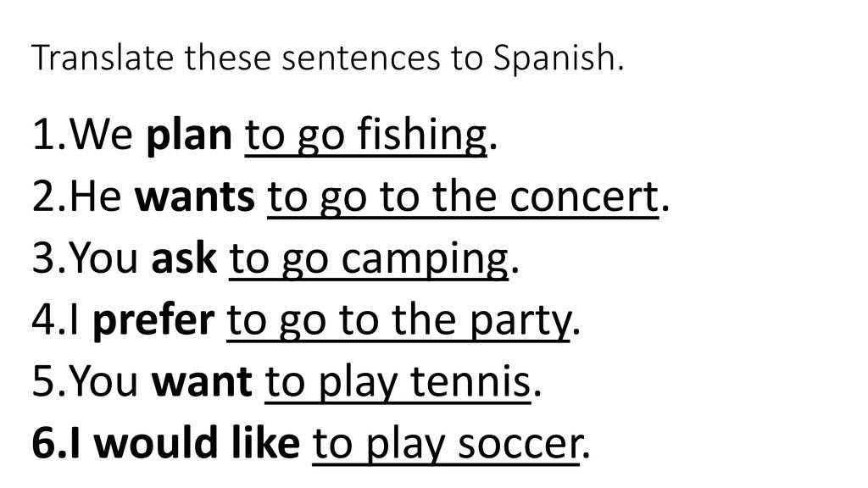
Task: Click underlined 'to go to the party'
Action: point(398,322)
